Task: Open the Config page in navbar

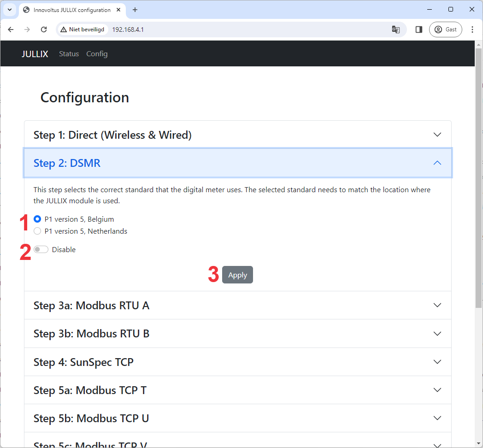Action: click(97, 54)
